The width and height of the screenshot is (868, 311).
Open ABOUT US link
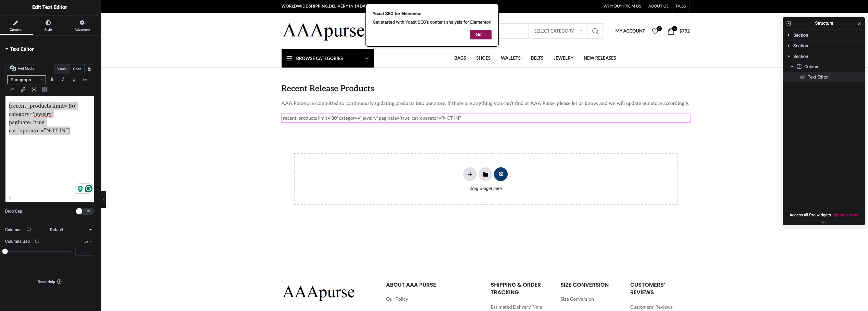click(658, 6)
